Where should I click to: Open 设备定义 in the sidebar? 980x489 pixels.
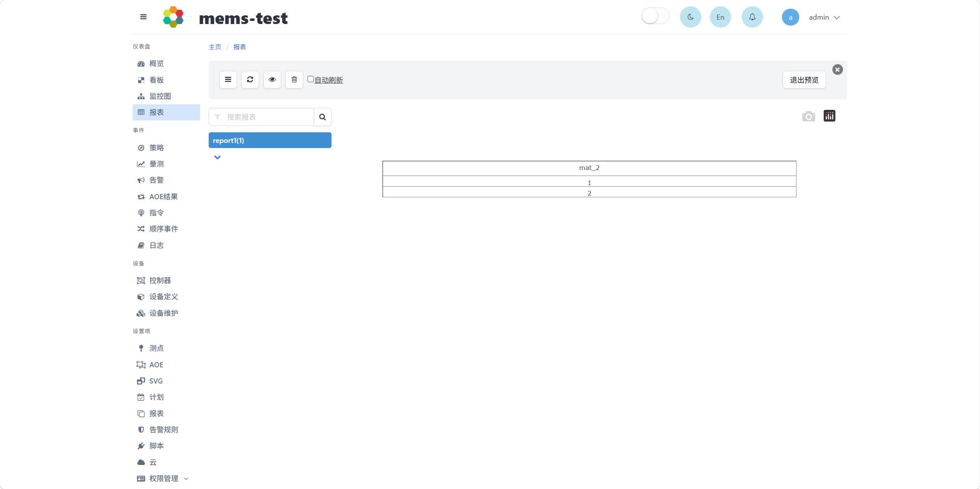pyautogui.click(x=166, y=296)
